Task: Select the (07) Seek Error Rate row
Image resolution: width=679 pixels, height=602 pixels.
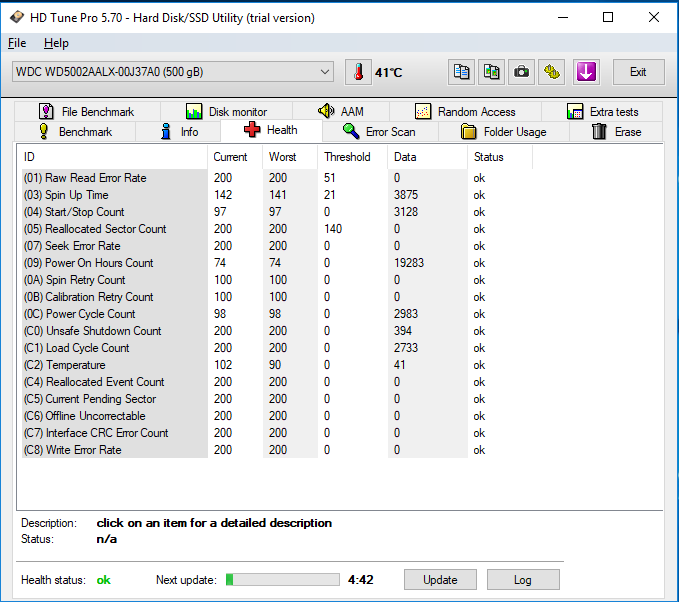Action: (x=277, y=246)
